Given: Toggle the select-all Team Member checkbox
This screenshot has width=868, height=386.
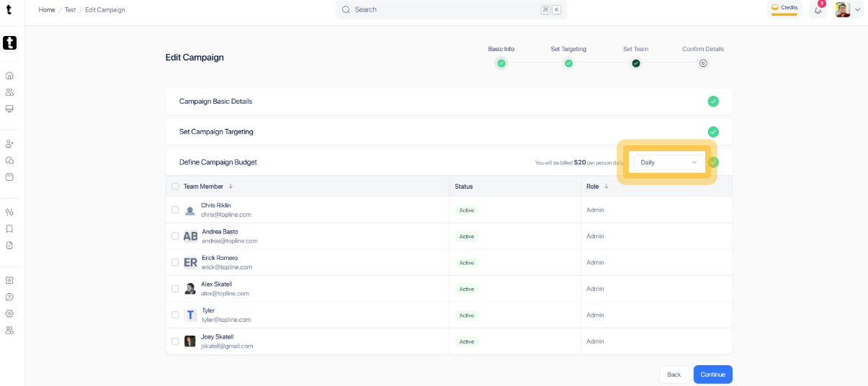Looking at the screenshot, I should (x=175, y=187).
